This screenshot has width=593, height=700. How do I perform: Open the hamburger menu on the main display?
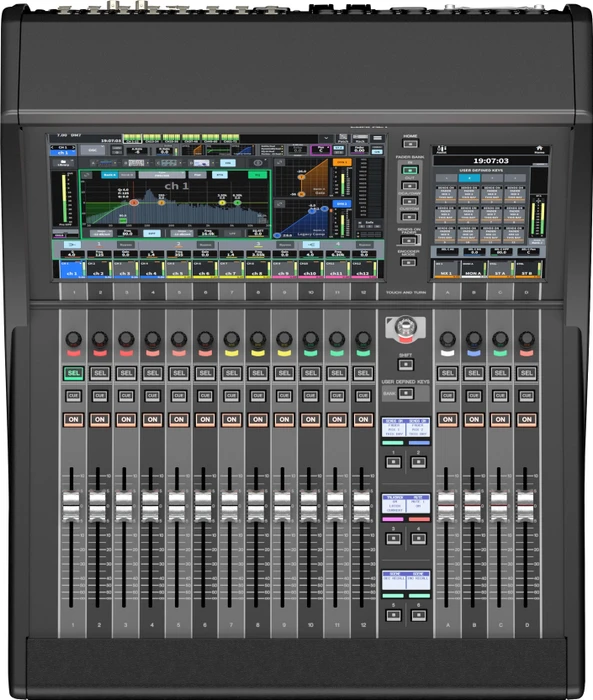click(x=378, y=139)
